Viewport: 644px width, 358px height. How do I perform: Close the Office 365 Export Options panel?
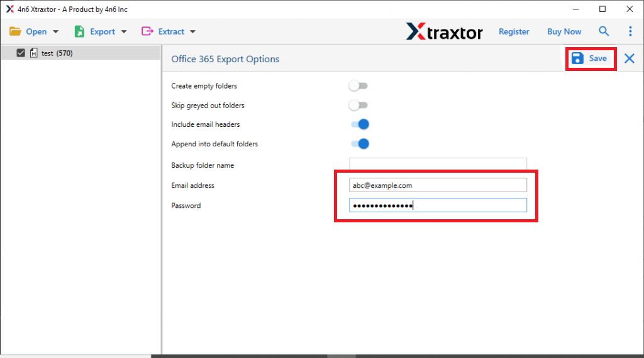point(629,58)
